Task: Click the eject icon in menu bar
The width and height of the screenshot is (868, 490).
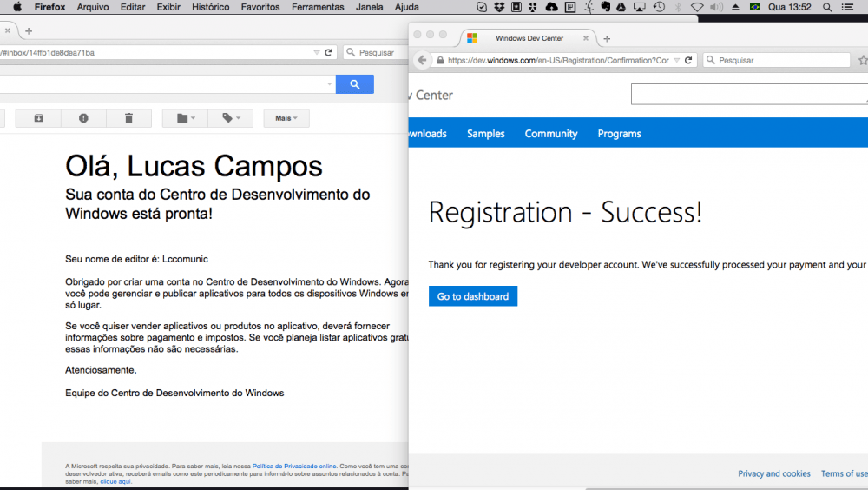Action: click(736, 7)
